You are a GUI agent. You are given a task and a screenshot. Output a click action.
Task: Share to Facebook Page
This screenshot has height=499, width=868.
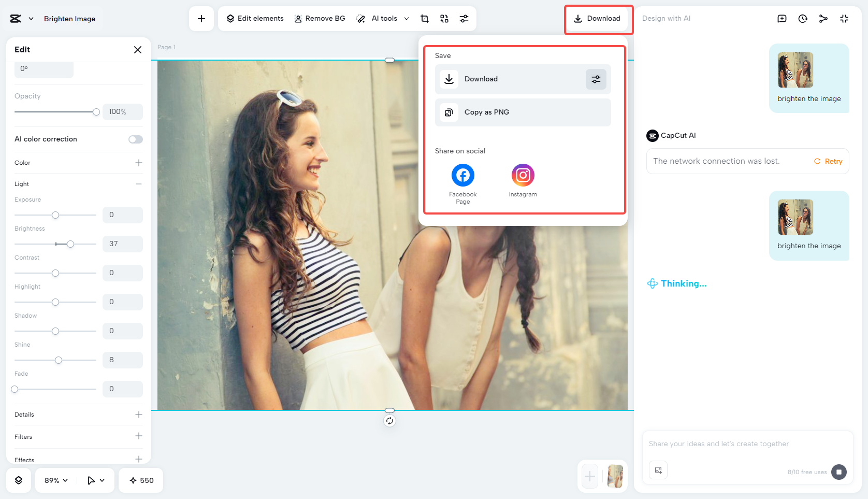pyautogui.click(x=463, y=184)
